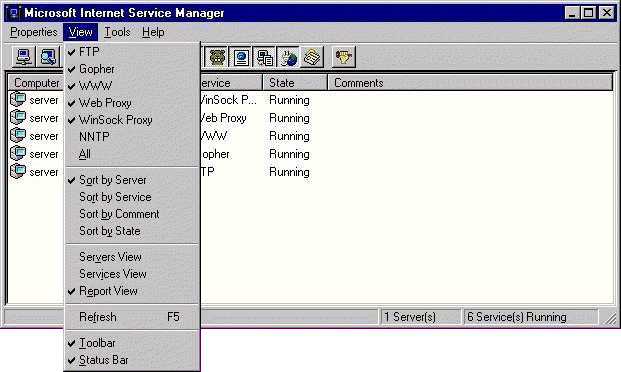621x372 pixels.
Task: Switch to Servers View
Action: [x=131, y=257]
